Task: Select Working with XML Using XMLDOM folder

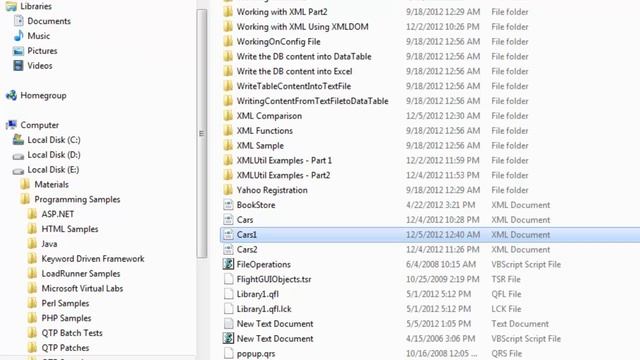Action: coord(302,27)
